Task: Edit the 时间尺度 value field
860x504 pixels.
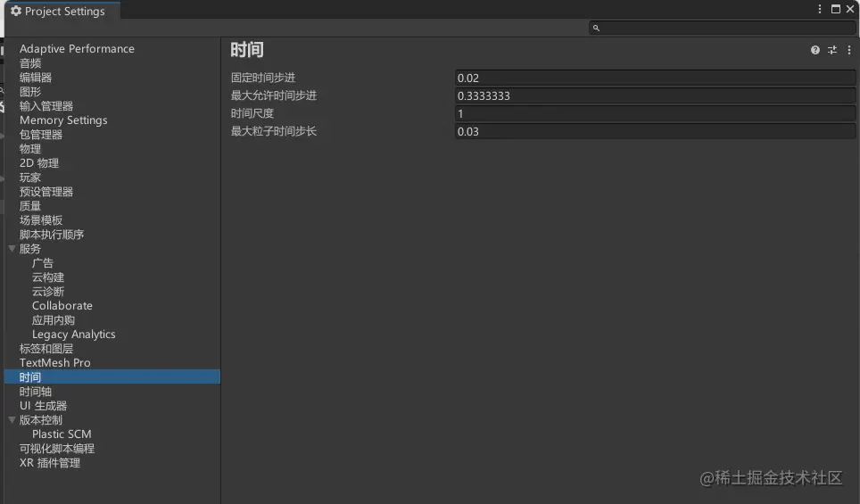Action: (x=655, y=113)
